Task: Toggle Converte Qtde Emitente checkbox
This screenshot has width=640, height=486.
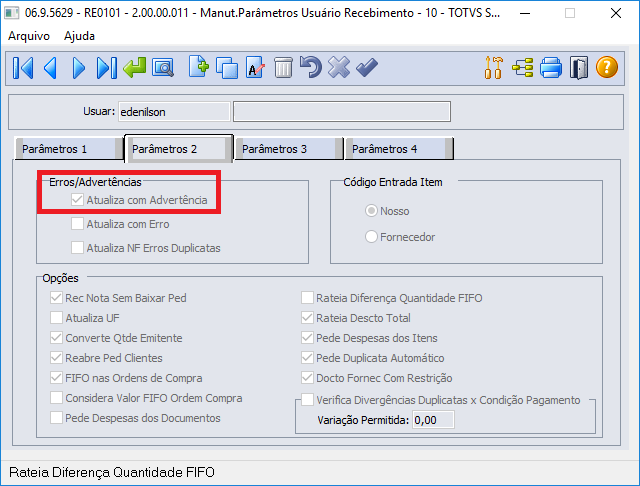Action: pos(56,337)
